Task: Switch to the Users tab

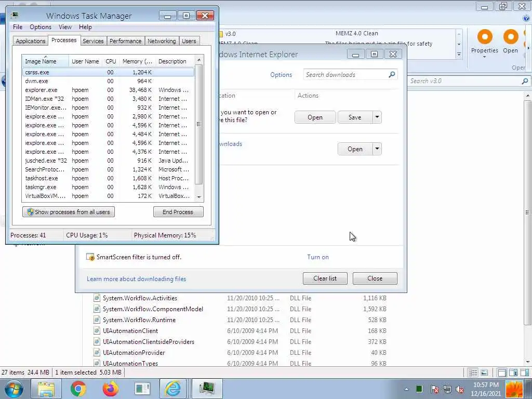Action: pos(189,41)
